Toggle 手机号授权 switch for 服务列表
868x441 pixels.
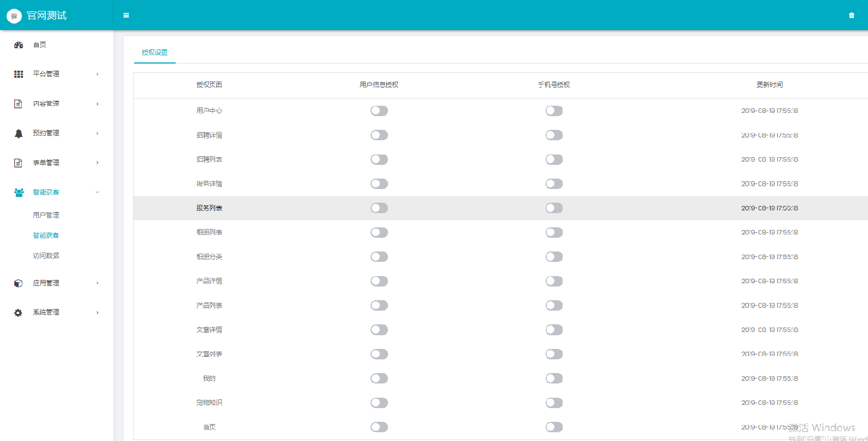(554, 208)
